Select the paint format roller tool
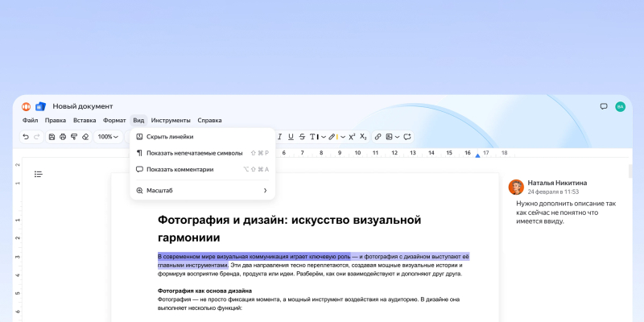The width and height of the screenshot is (644, 322). (x=74, y=137)
